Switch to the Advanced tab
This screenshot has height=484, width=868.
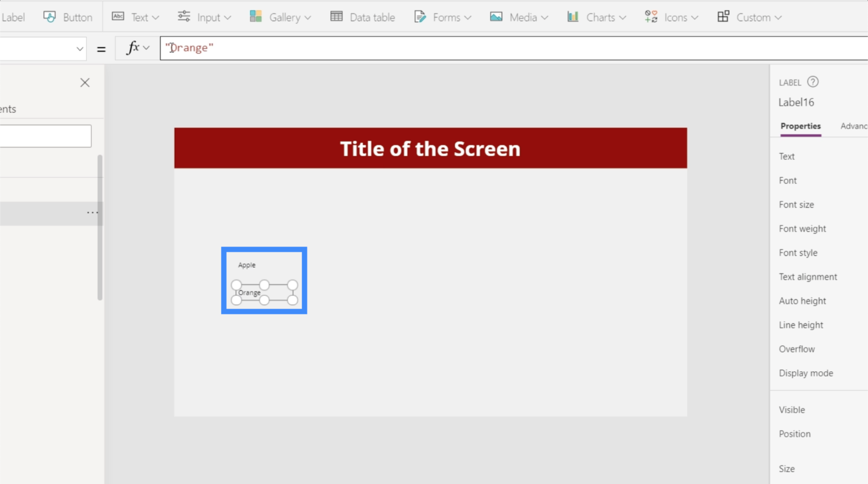pos(854,126)
